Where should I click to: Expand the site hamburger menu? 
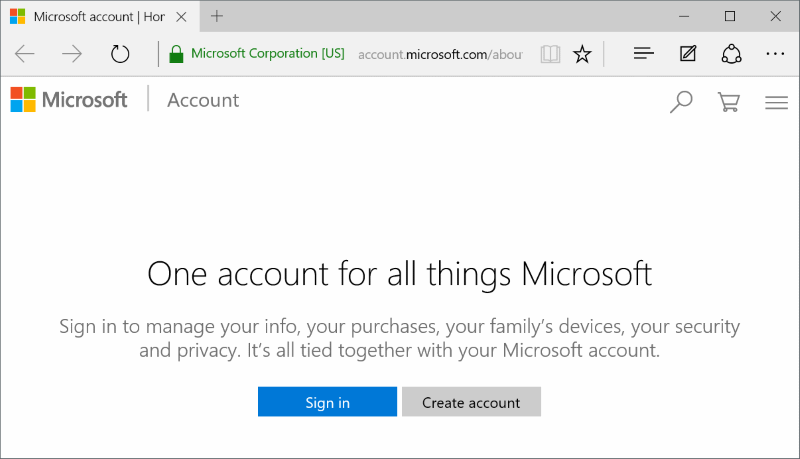pos(776,103)
